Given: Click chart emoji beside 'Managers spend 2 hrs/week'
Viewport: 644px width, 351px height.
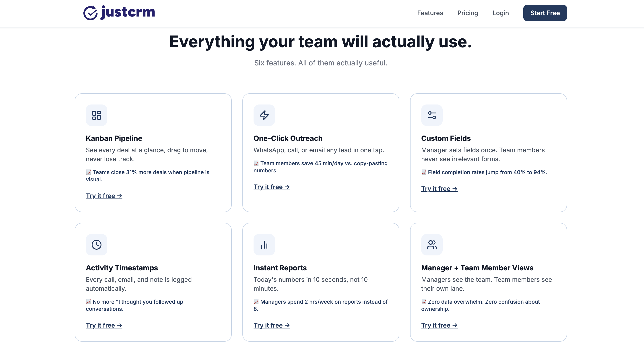Looking at the screenshot, I should [x=256, y=302].
